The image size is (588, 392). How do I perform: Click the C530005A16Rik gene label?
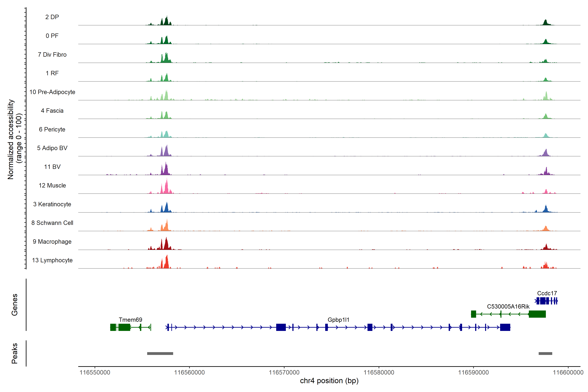(x=508, y=307)
